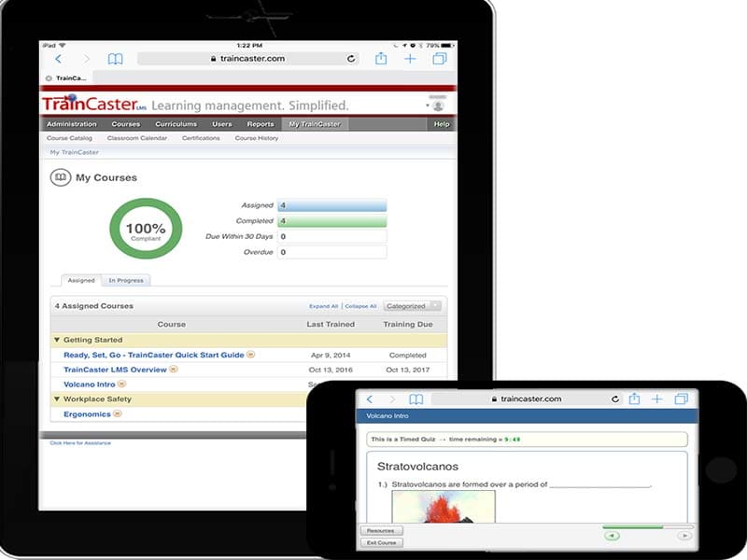Select the My TrainCaster menu
Image resolution: width=747 pixels, height=560 pixels.
point(315,124)
